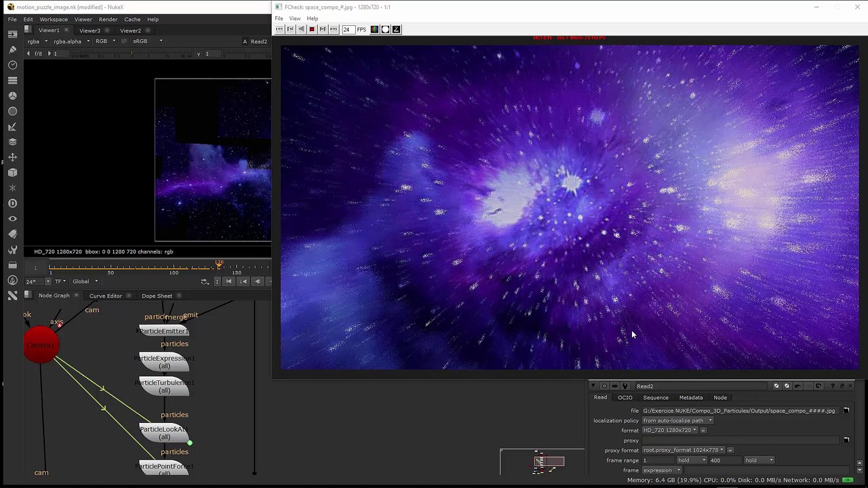
Task: Open FCheck View menu
Action: pos(295,18)
